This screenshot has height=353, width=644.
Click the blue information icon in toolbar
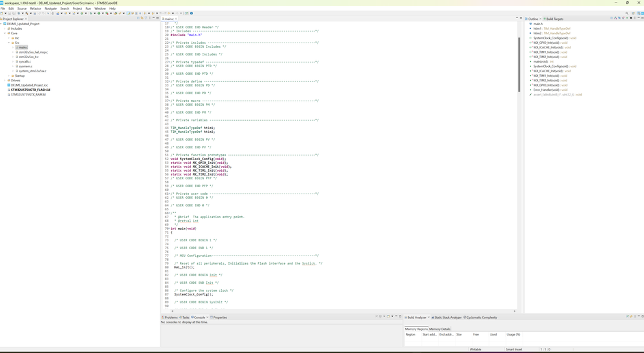point(192,13)
